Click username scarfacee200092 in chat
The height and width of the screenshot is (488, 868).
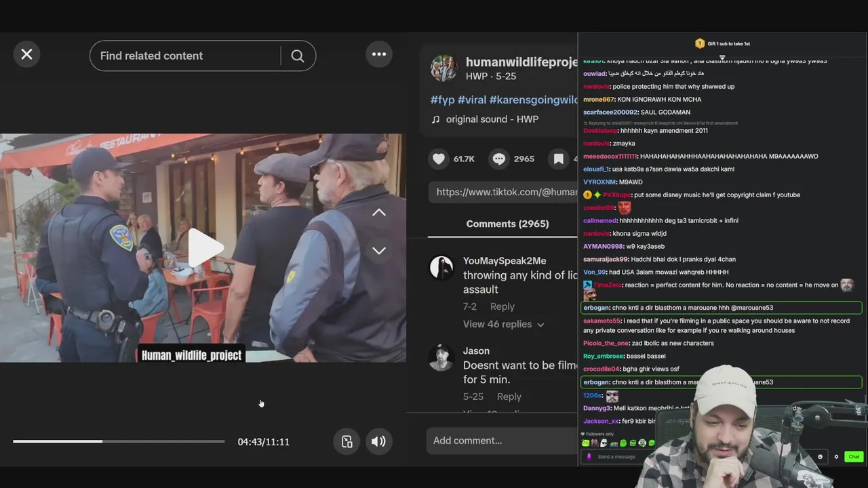[x=610, y=113]
